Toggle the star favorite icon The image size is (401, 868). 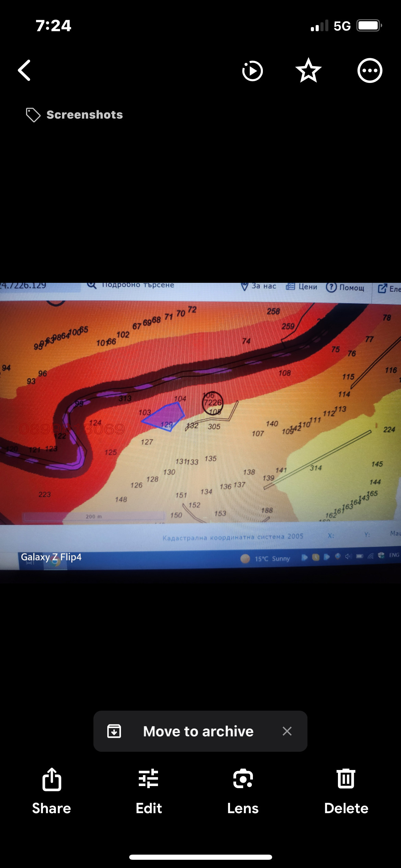coord(308,71)
